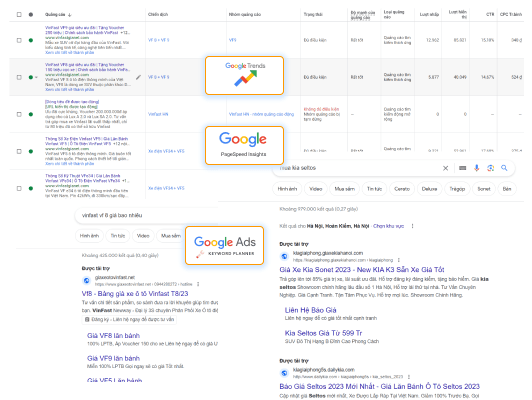Image resolution: width=532 pixels, height=400 pixels.
Task: Click green status dot in 'Kỹ Thuật VFe34' row
Action: (x=31, y=188)
